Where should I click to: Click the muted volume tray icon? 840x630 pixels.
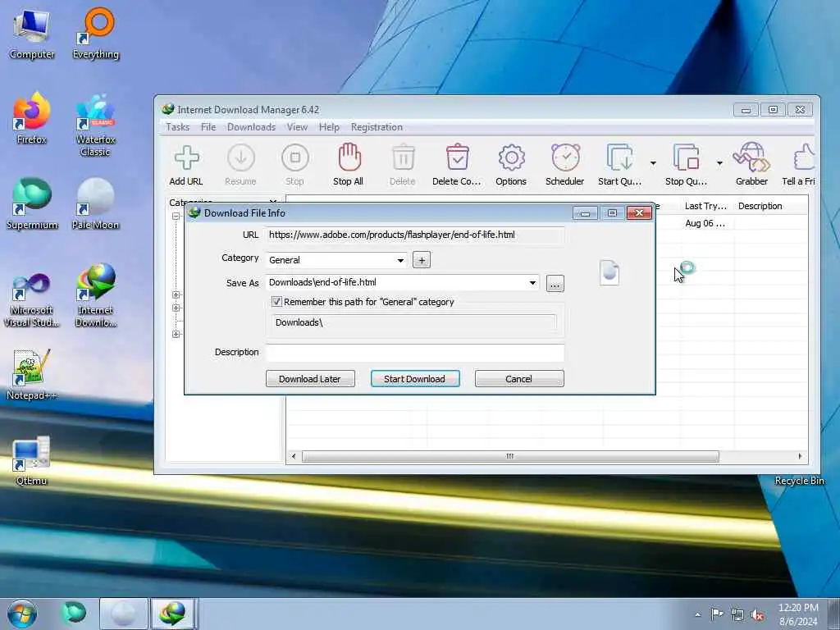757,614
